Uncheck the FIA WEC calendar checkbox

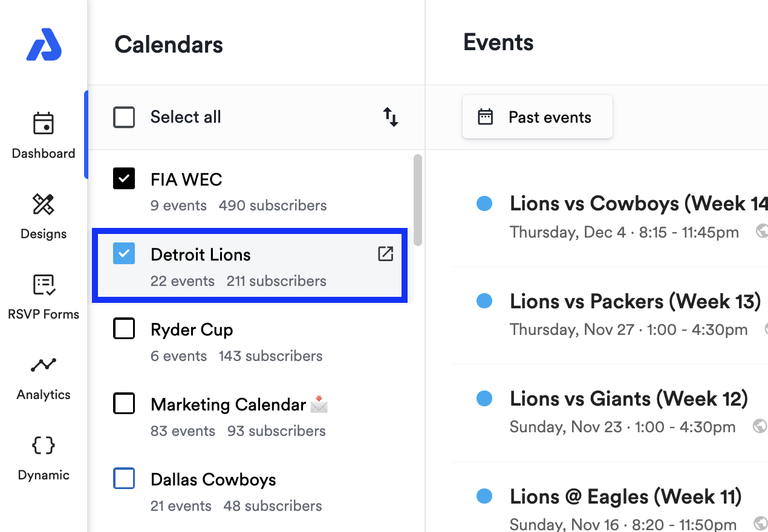pyautogui.click(x=124, y=179)
